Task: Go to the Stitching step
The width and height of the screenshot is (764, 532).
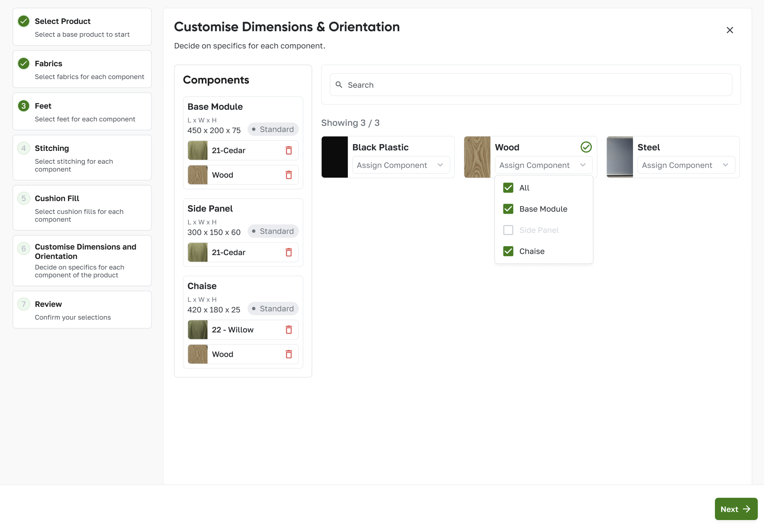Action: (52, 148)
